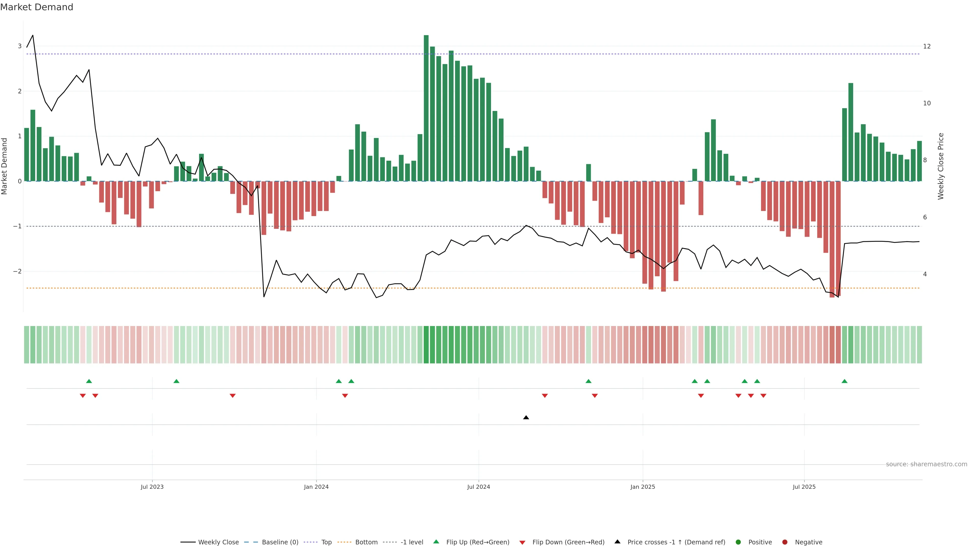This screenshot has width=980, height=551.
Task: Click darkest green heatmap cell
Action: 426,345
